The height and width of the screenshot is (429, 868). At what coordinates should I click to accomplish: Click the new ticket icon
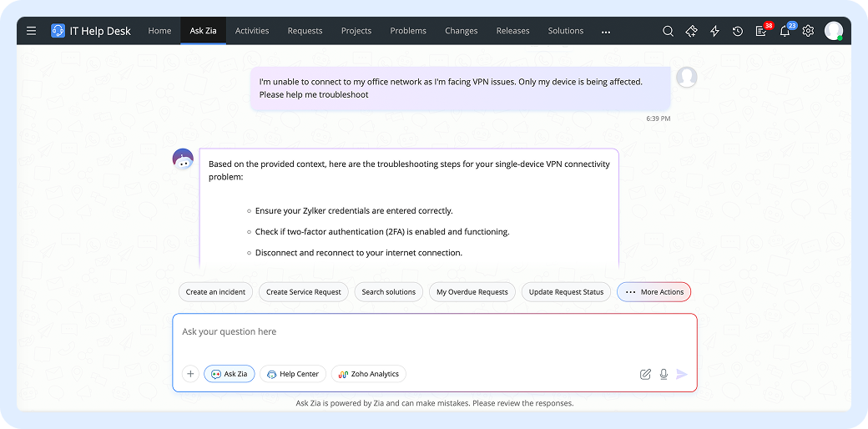691,31
